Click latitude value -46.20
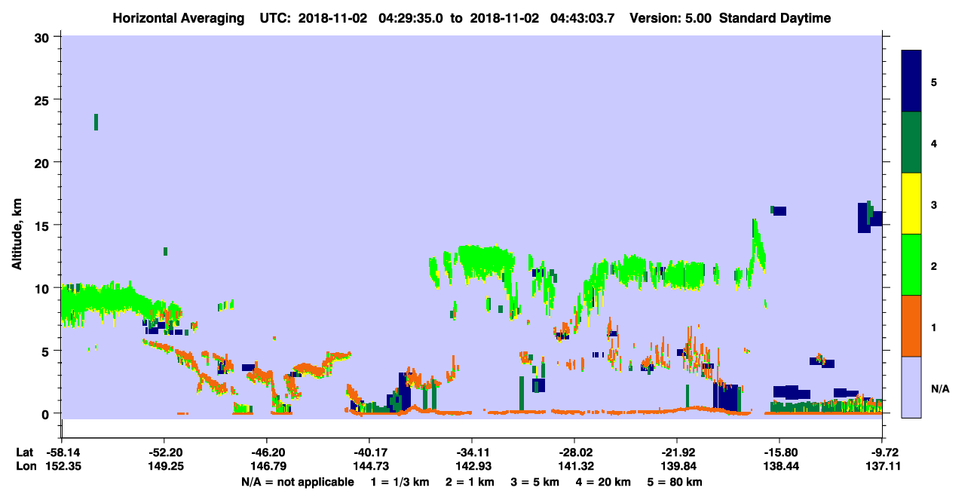 point(267,452)
